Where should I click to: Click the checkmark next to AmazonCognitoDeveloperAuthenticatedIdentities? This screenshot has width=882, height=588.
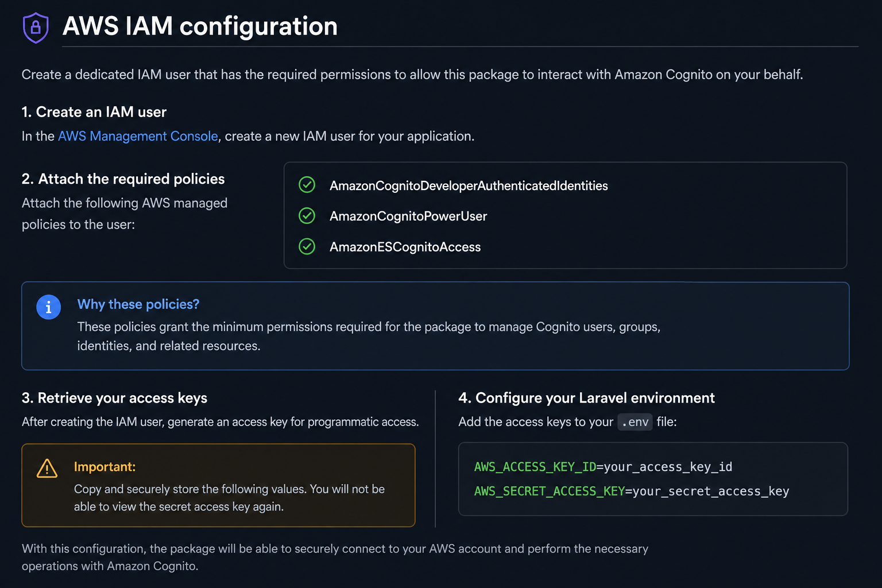click(307, 185)
